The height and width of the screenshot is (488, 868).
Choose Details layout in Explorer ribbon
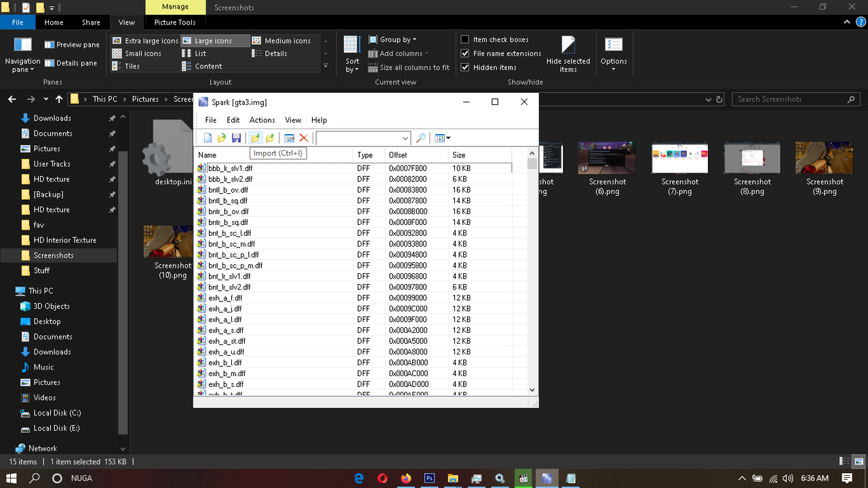[270, 54]
